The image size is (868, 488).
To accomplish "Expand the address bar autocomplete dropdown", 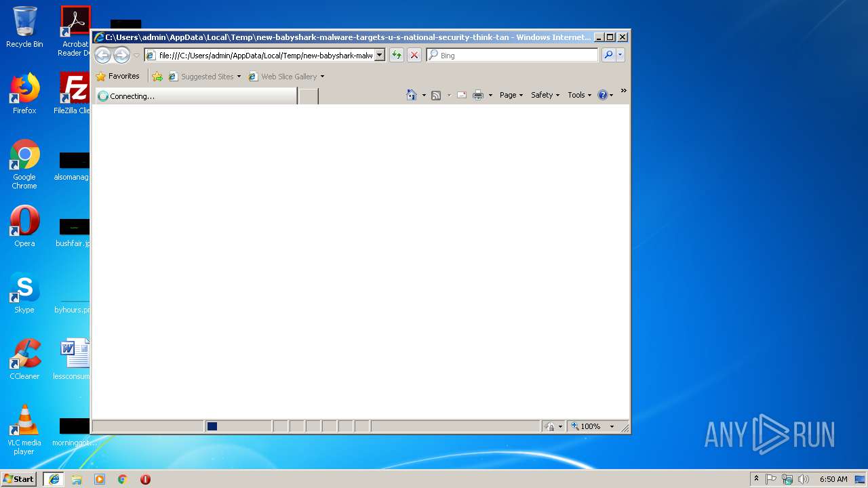I will (x=380, y=56).
